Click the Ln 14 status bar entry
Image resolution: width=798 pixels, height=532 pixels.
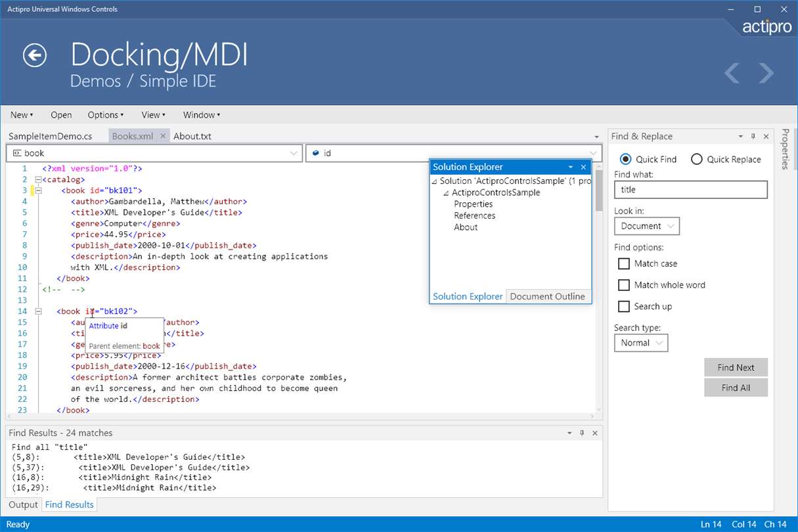711,524
